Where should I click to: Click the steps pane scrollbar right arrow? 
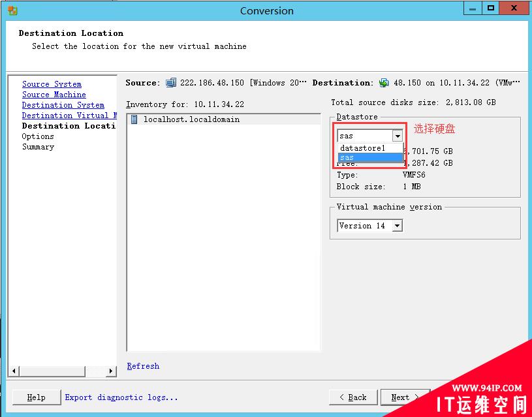pos(110,371)
